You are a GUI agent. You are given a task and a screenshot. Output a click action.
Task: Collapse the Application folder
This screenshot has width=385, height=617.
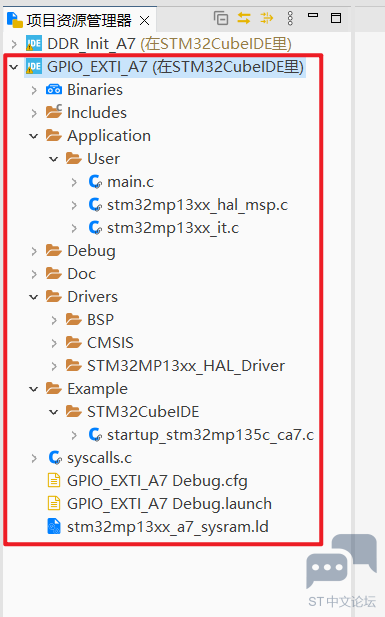click(34, 136)
